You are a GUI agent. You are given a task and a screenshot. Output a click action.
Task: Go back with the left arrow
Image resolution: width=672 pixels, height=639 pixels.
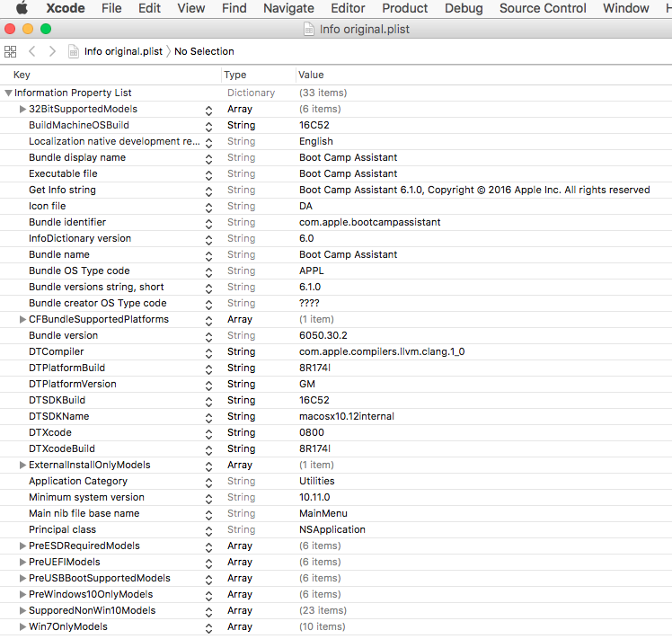pyautogui.click(x=31, y=51)
